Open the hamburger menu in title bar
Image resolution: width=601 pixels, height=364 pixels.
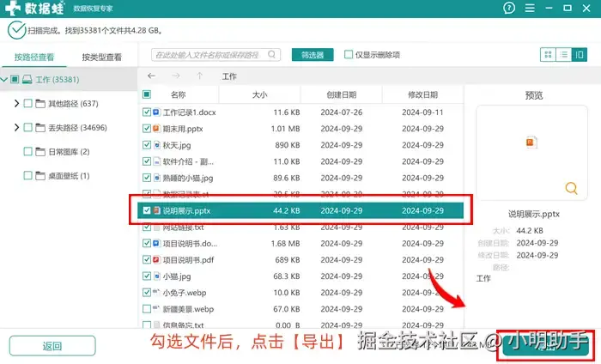tap(530, 8)
